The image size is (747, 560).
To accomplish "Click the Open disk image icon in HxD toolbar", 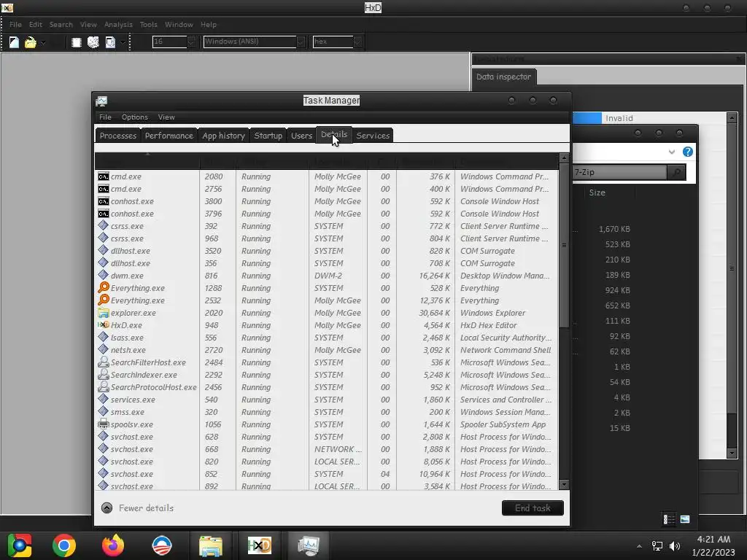I will point(110,42).
